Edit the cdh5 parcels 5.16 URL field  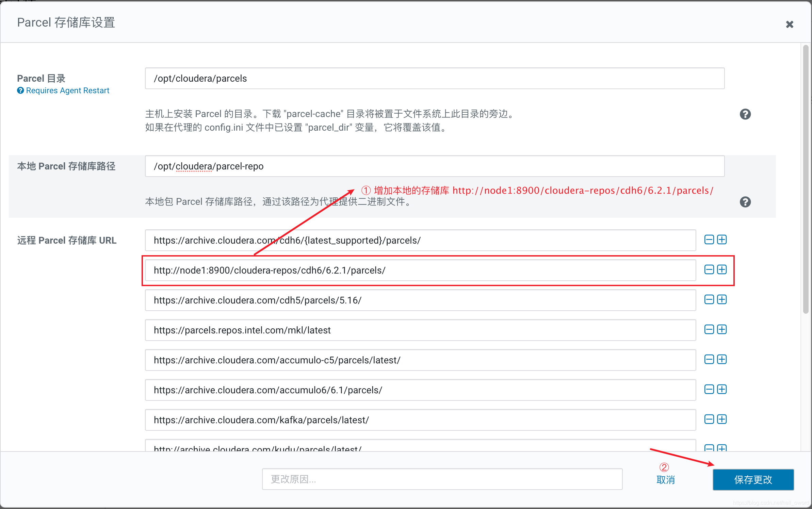[420, 300]
